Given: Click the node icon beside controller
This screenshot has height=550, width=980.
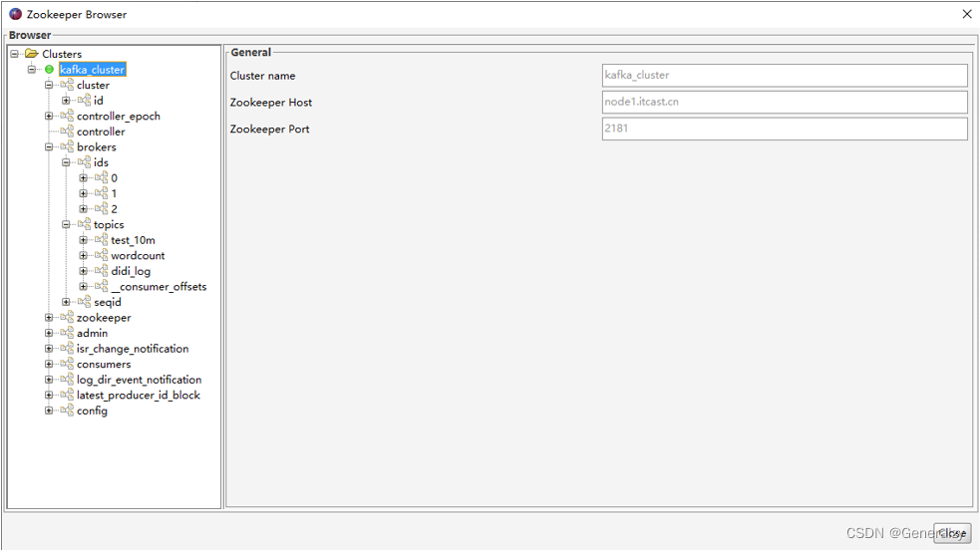Looking at the screenshot, I should click(x=68, y=132).
